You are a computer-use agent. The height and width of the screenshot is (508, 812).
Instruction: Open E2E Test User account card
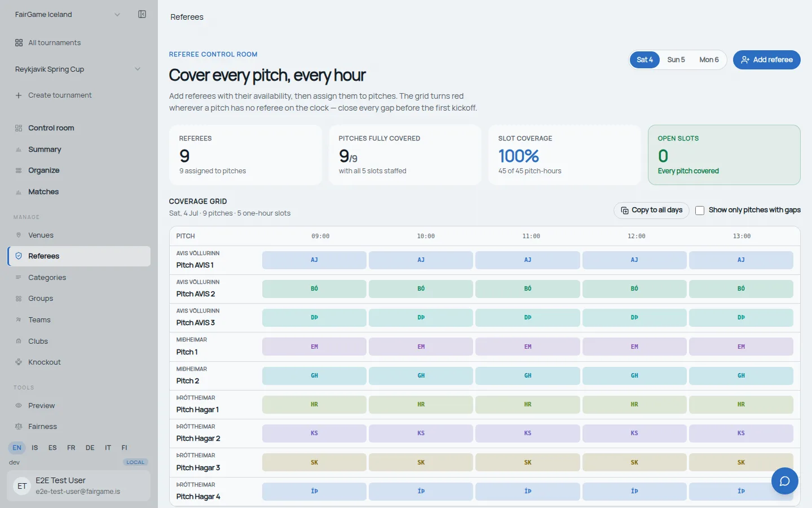coord(78,486)
